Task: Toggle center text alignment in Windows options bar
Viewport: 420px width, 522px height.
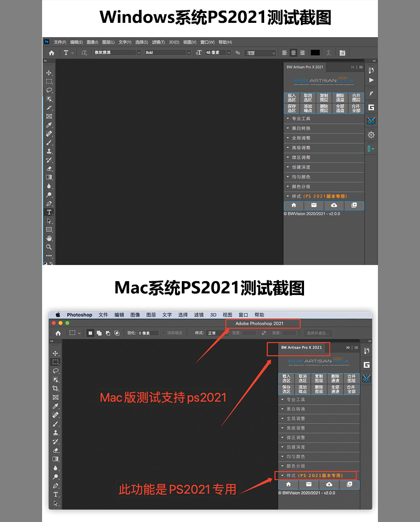Action: (293, 53)
